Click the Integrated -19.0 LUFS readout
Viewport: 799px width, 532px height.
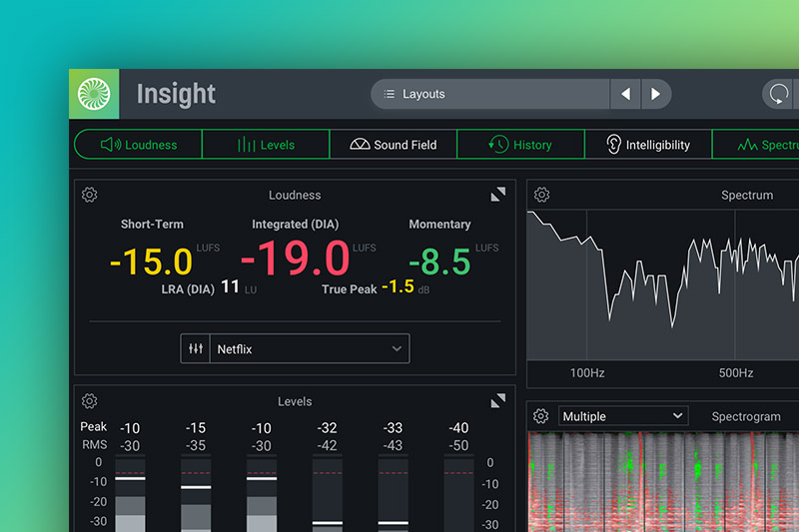[295, 258]
